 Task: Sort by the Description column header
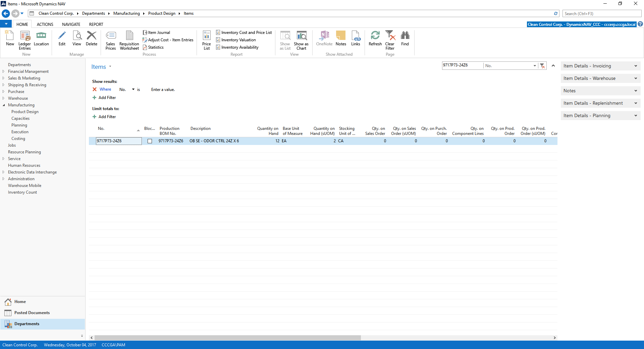click(x=201, y=129)
